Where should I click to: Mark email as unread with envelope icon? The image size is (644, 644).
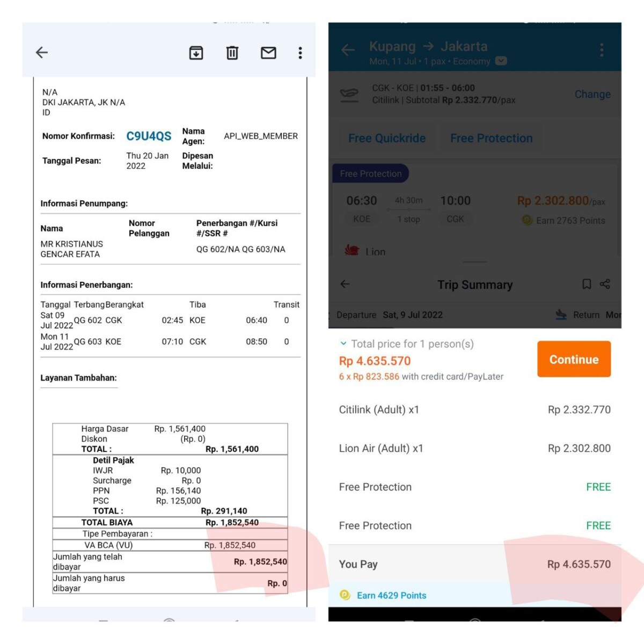[x=268, y=53]
